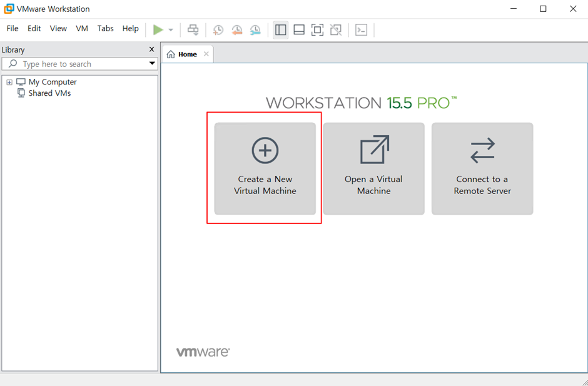This screenshot has width=588, height=386.
Task: Toggle the thumbnail bar view
Action: pyautogui.click(x=299, y=30)
